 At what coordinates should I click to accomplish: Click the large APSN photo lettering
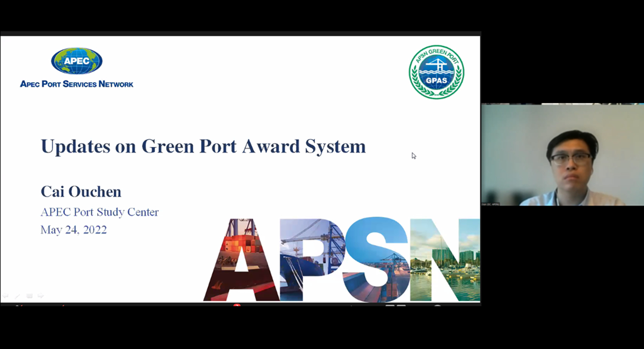click(x=342, y=260)
